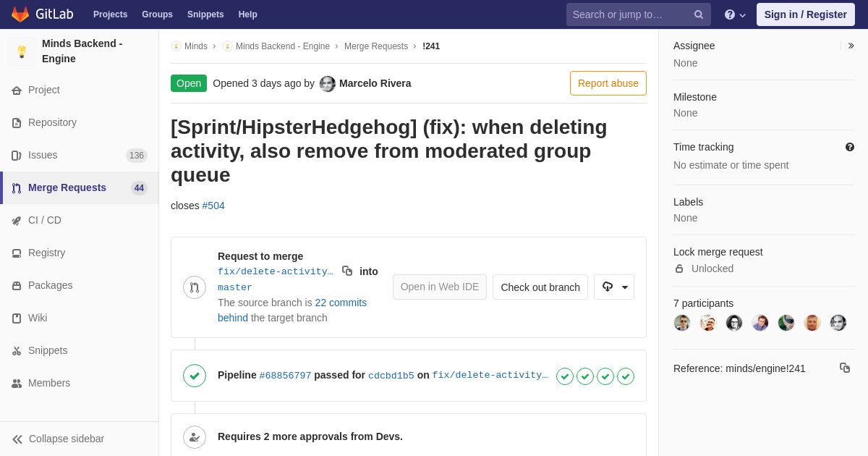Open commit cdcbd1b5
The width and height of the screenshot is (868, 456).
point(391,376)
